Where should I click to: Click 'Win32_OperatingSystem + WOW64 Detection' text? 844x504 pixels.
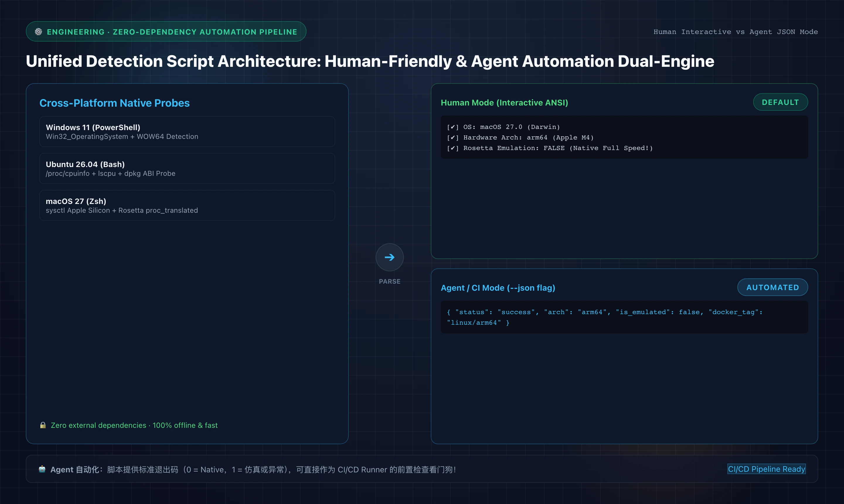122,137
